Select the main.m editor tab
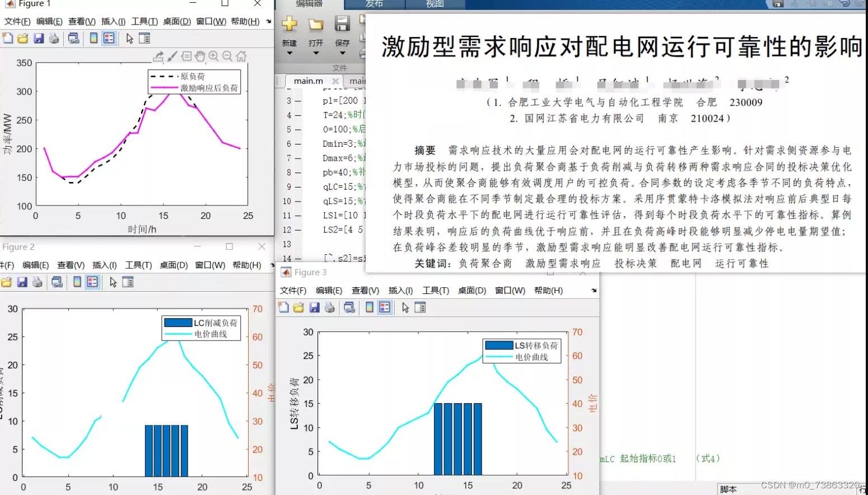The height and width of the screenshot is (495, 868). 309,81
